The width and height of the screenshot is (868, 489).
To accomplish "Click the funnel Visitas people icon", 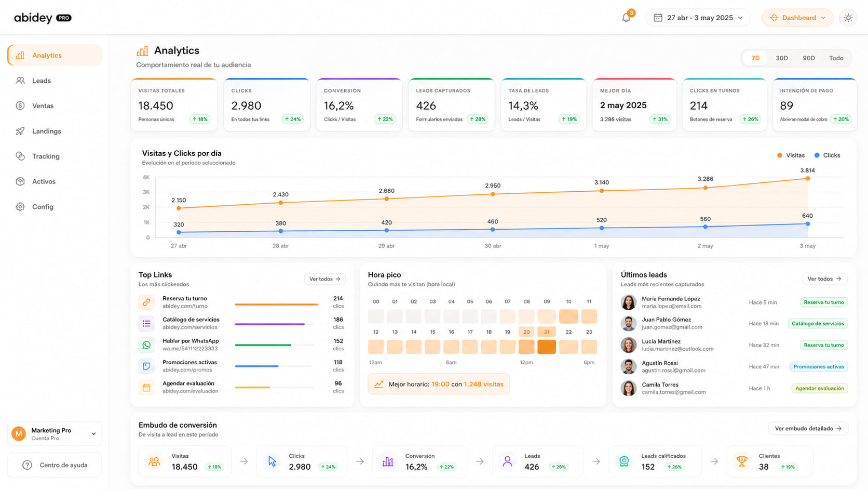I will coord(154,461).
